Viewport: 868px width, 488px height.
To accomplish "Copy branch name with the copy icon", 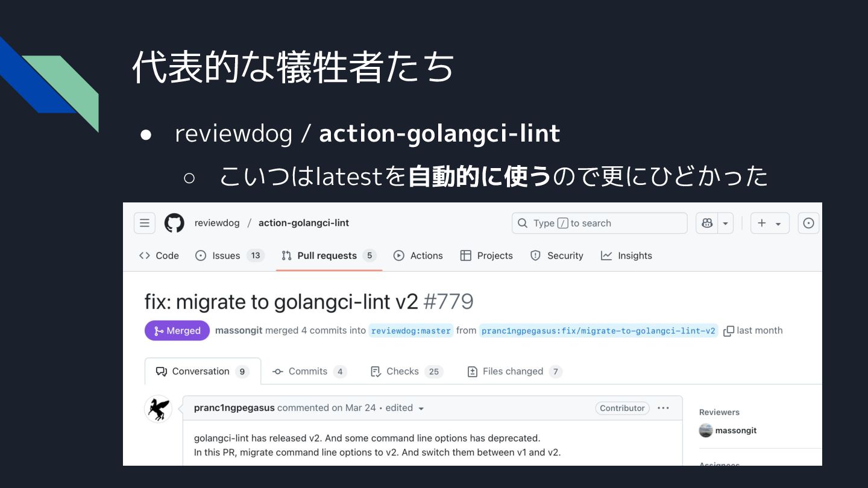I will [x=728, y=331].
